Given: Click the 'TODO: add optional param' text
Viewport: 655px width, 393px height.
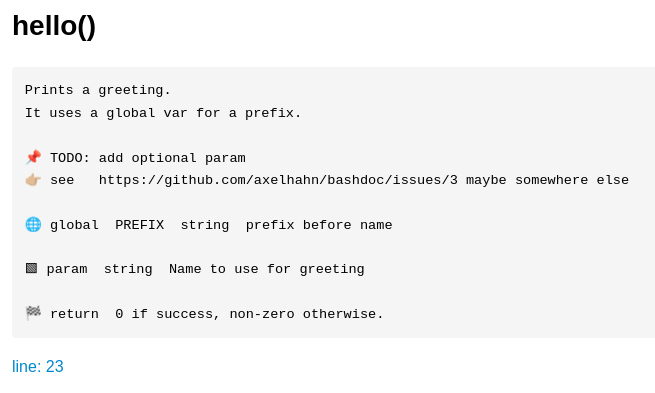Looking at the screenshot, I should pyautogui.click(x=148, y=158).
